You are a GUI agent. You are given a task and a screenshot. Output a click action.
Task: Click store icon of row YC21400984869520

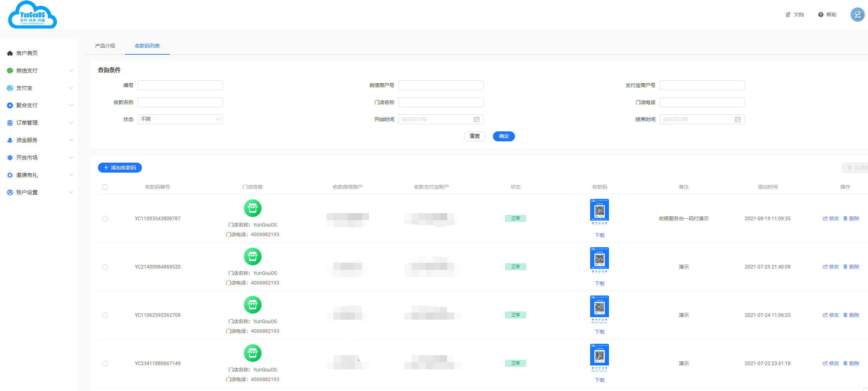(253, 256)
